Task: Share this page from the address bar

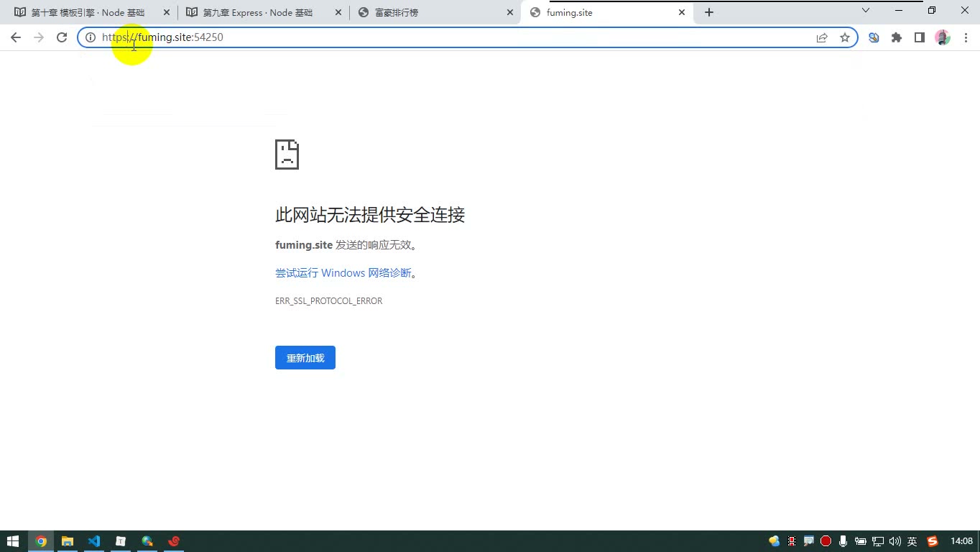Action: pos(822,37)
